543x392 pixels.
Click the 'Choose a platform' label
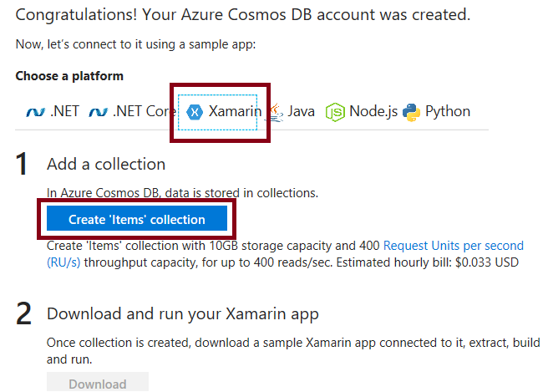tap(69, 76)
